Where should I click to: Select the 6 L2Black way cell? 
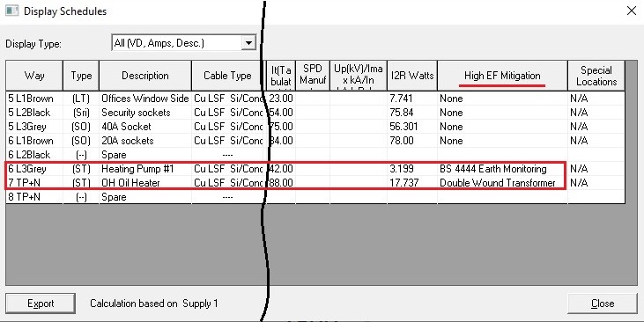coord(34,155)
